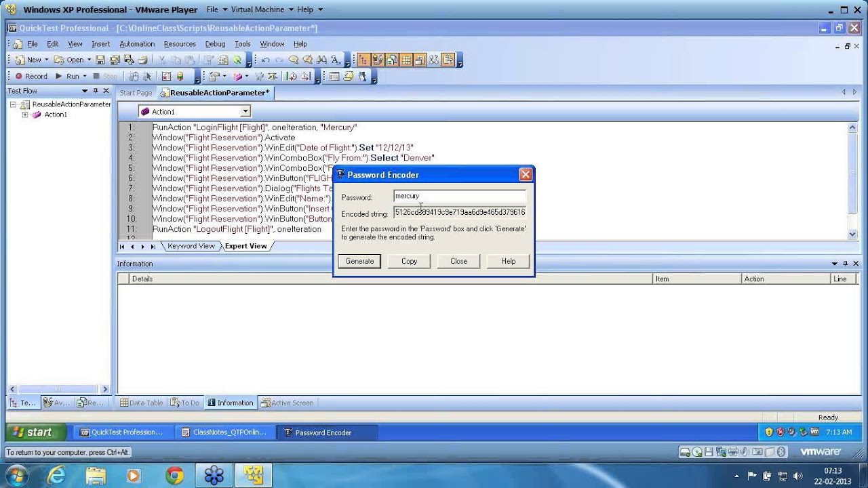
Task: Click the Cut scissors toolbar icon
Action: [162, 60]
